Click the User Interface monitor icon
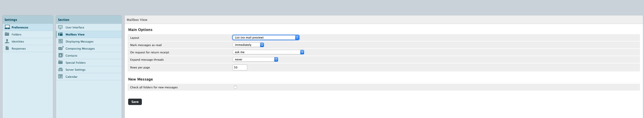The width and height of the screenshot is (644, 118). click(x=61, y=27)
